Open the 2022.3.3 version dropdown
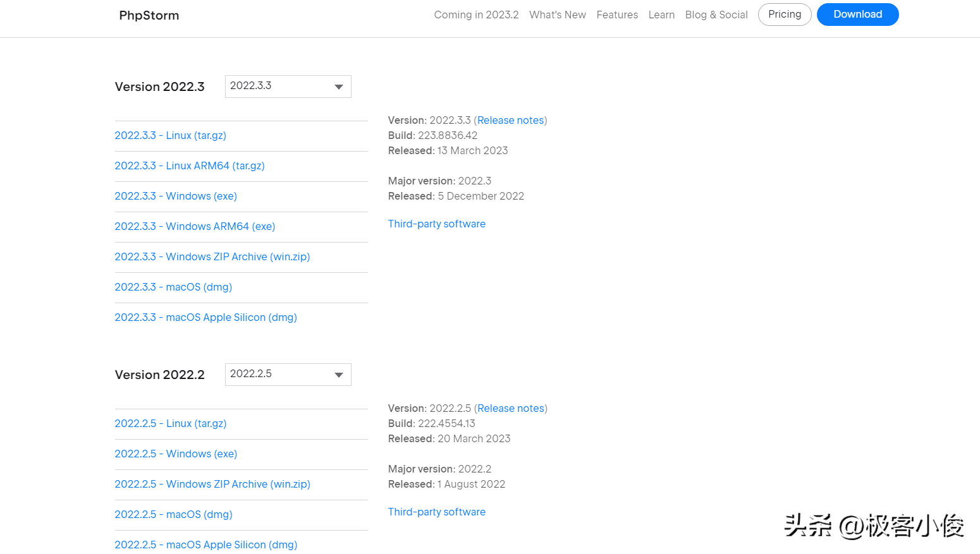The width and height of the screenshot is (980, 554). click(288, 87)
